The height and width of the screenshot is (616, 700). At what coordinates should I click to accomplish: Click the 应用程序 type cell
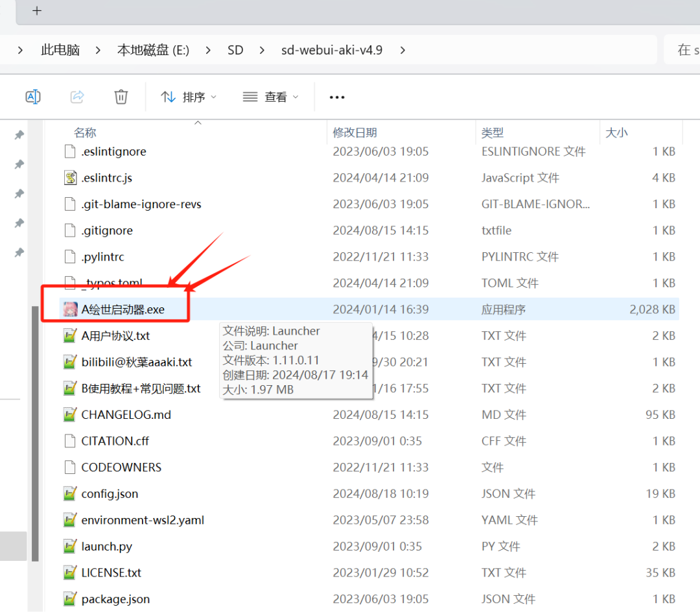pyautogui.click(x=504, y=309)
